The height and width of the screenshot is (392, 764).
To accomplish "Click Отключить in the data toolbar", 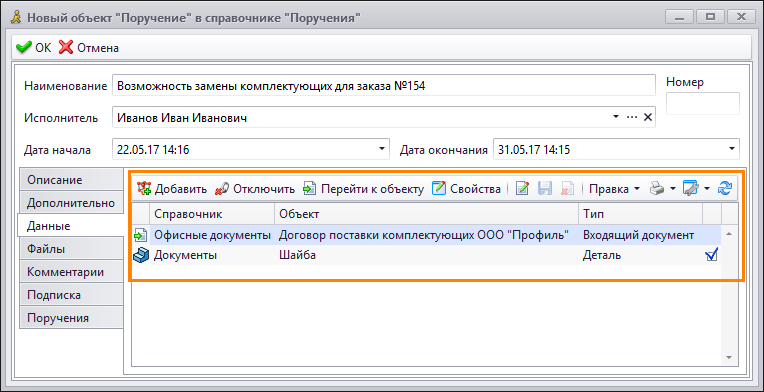I will click(x=255, y=189).
